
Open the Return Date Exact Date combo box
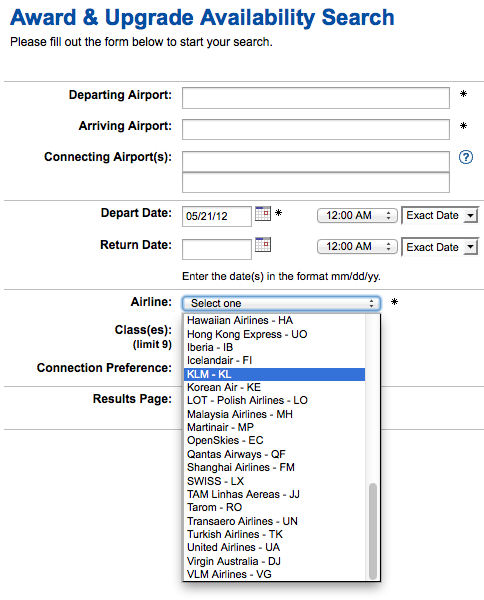pos(440,247)
